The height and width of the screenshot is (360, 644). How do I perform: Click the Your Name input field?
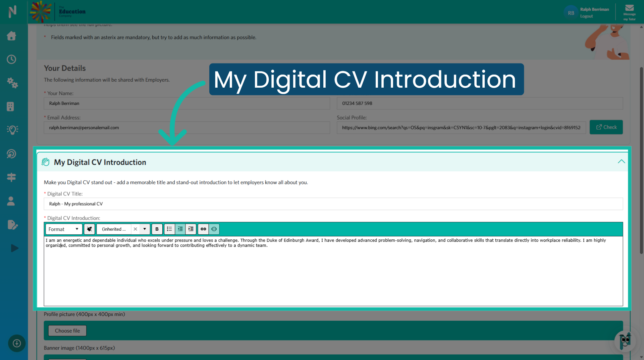tap(187, 103)
